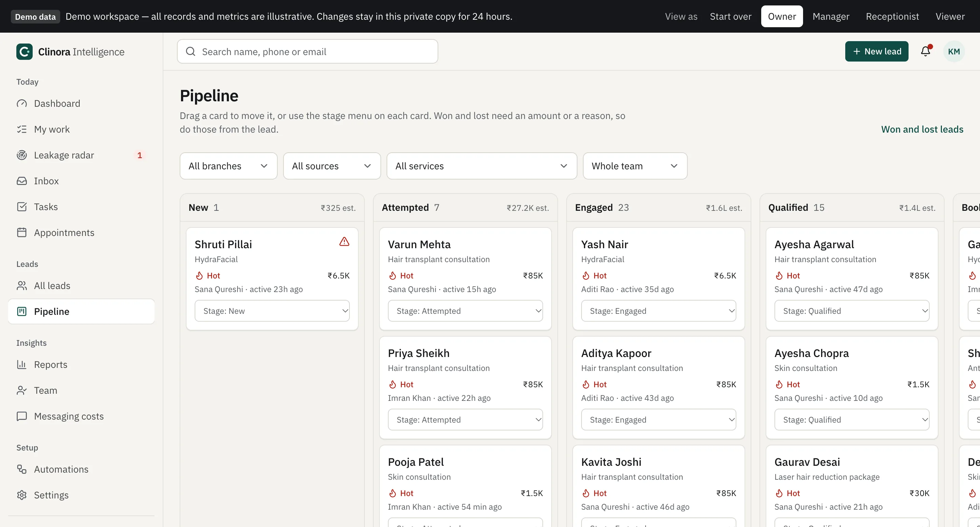Go to Pipeline in sidebar
Viewport: 980px width, 527px height.
(81, 312)
